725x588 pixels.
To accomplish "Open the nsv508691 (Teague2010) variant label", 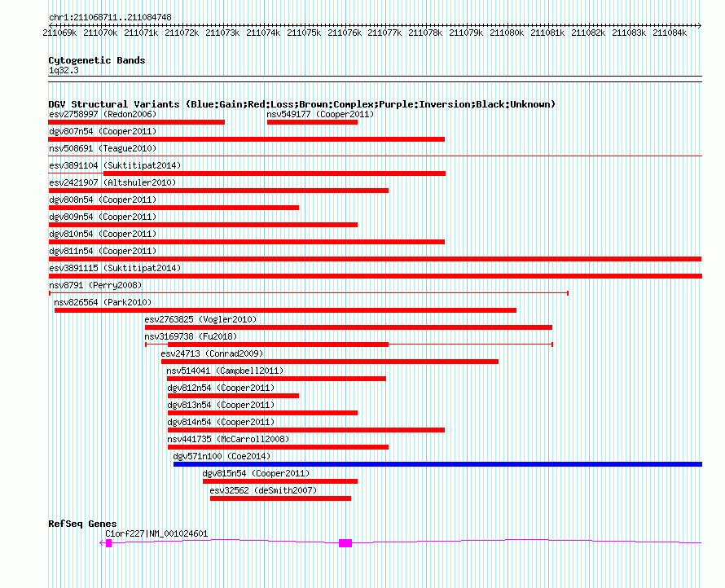I will coord(103,148).
